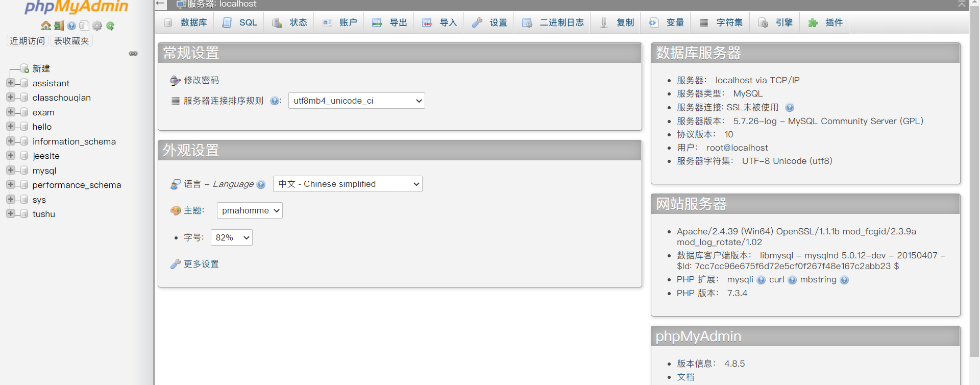980x385 pixels.
Task: Switch to the 变量 tab
Action: click(667, 22)
